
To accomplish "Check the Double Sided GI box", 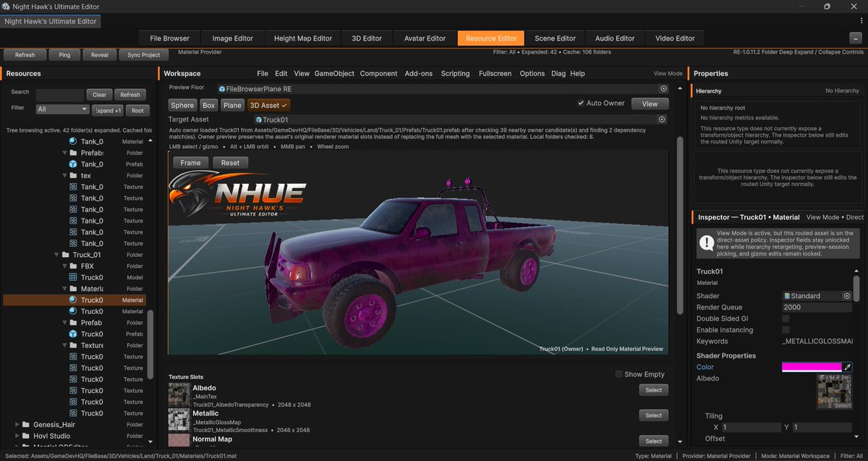I will coord(786,318).
